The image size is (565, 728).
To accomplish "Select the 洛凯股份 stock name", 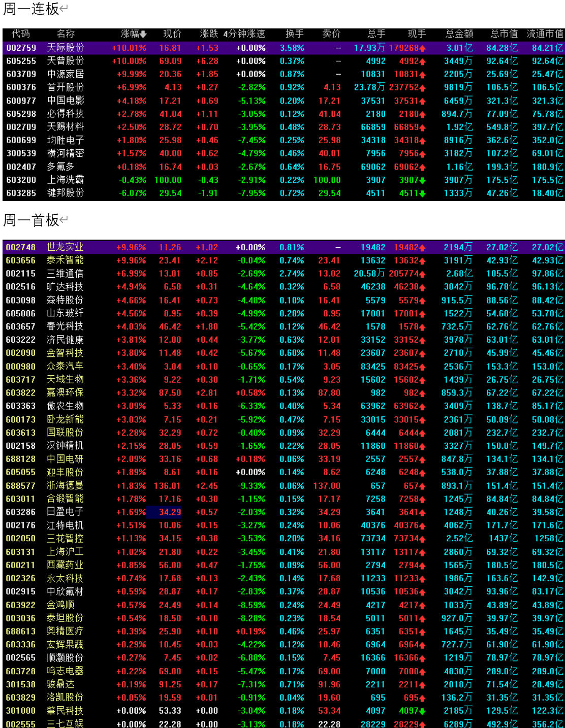I will [66, 697].
